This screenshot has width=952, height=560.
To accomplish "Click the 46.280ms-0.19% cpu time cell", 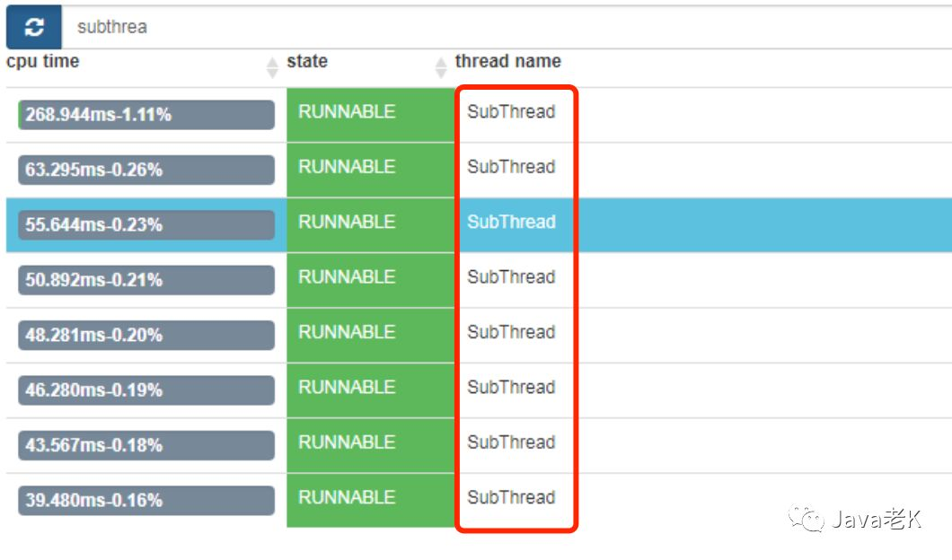I will [x=146, y=390].
